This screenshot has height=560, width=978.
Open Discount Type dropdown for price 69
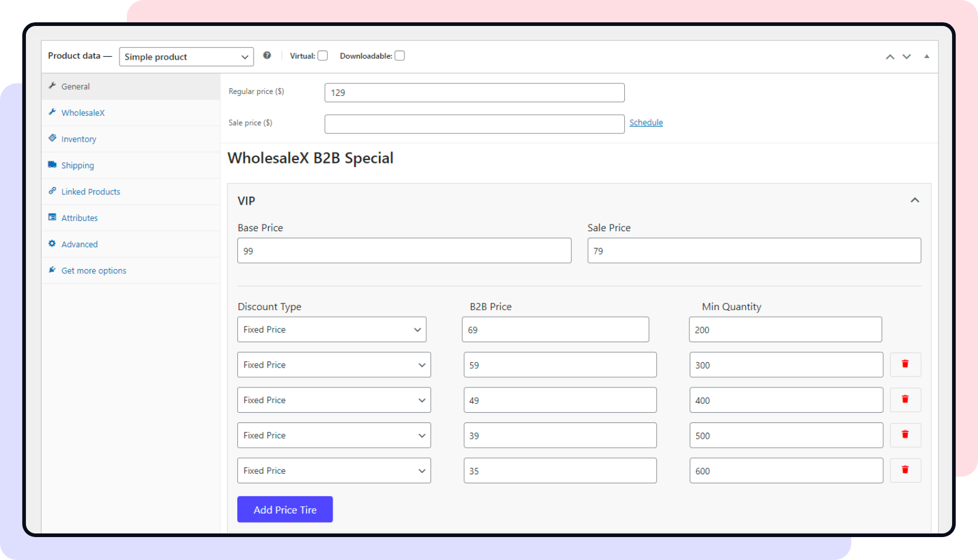(331, 329)
